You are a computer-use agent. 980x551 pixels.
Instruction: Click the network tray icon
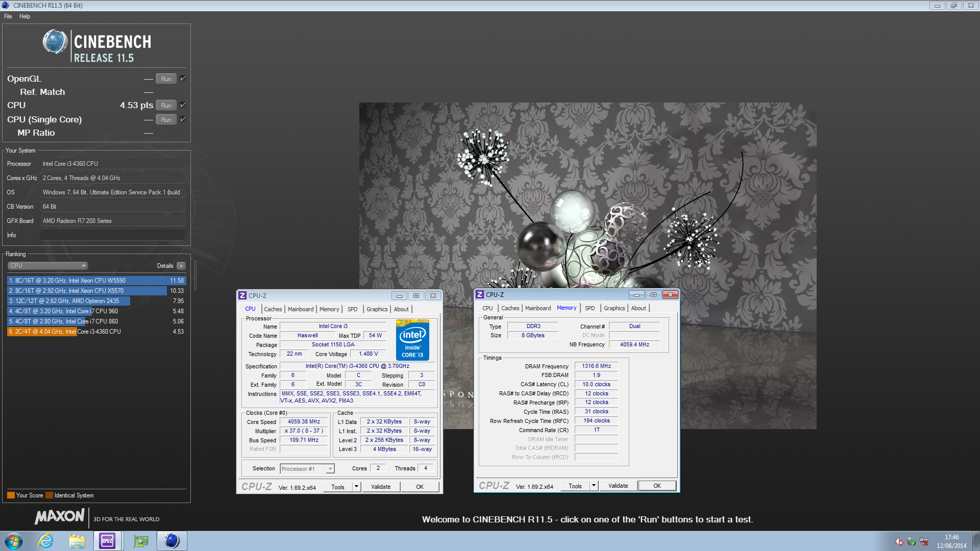tap(924, 542)
